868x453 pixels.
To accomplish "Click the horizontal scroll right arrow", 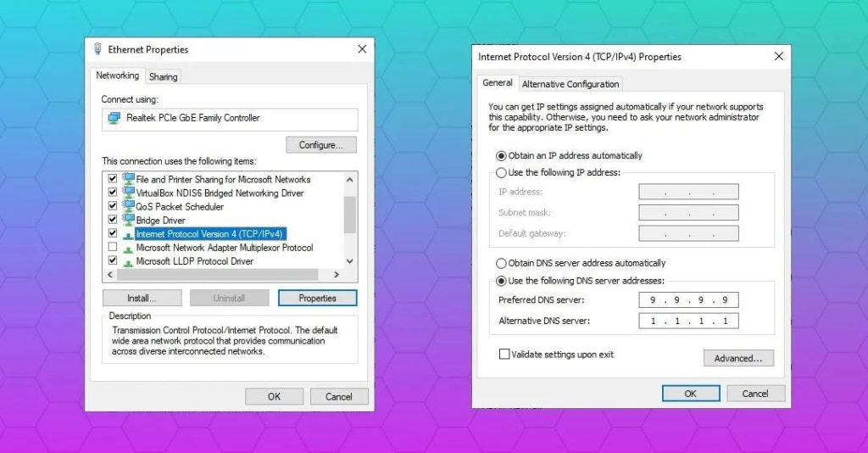I will [x=336, y=275].
